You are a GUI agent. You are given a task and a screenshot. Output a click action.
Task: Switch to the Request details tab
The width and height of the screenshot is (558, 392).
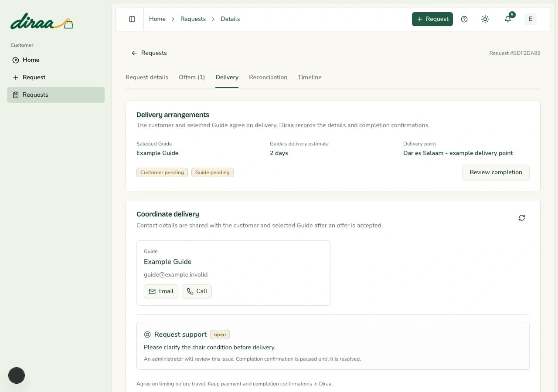tap(147, 78)
